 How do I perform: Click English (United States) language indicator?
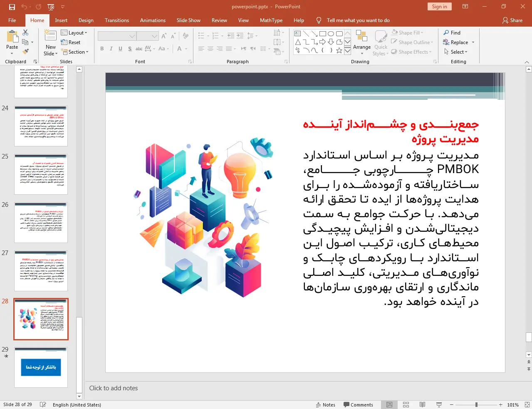coord(77,404)
